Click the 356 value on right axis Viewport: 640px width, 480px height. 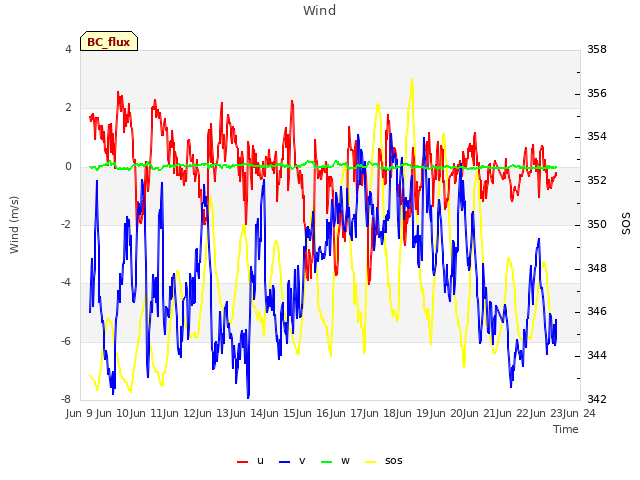[x=597, y=93]
